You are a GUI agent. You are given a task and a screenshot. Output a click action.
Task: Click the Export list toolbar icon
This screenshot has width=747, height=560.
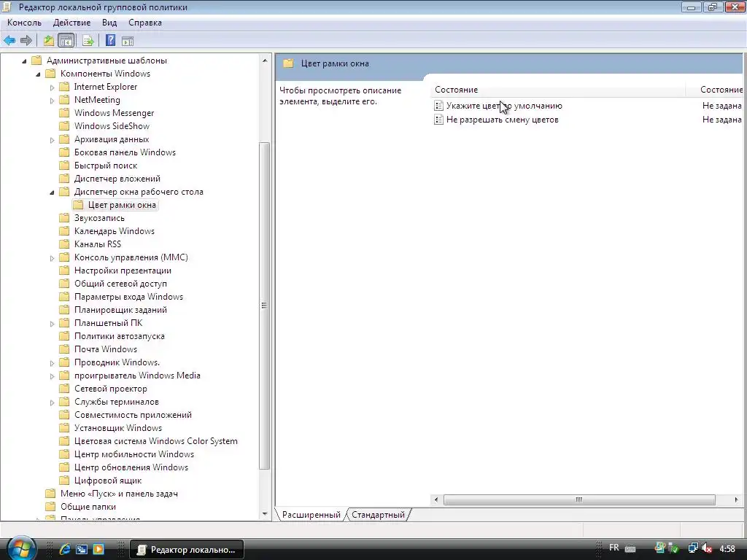coord(88,41)
